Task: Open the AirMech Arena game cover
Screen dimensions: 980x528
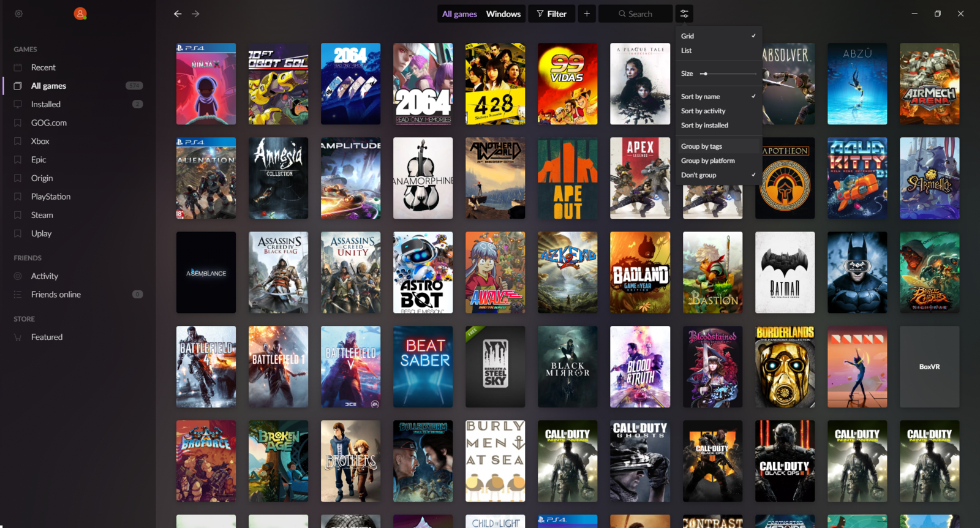Action: (x=929, y=84)
